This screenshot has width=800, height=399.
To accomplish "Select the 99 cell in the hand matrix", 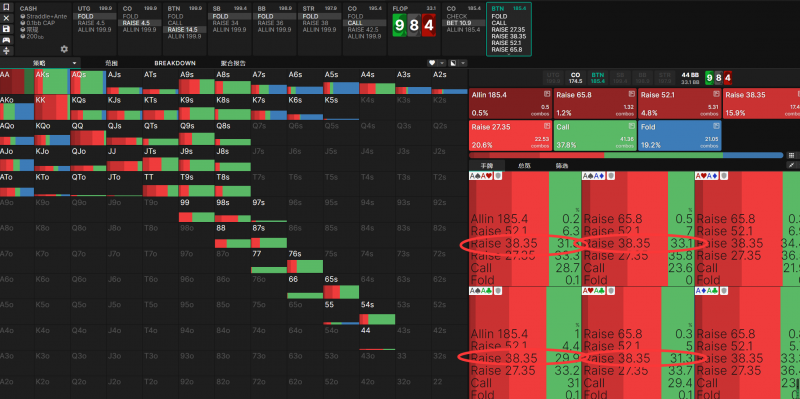I will [196, 210].
